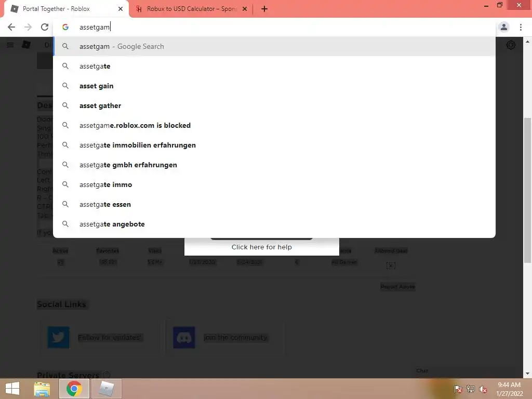Click the network tray icon
The width and height of the screenshot is (532, 399).
coord(471,389)
